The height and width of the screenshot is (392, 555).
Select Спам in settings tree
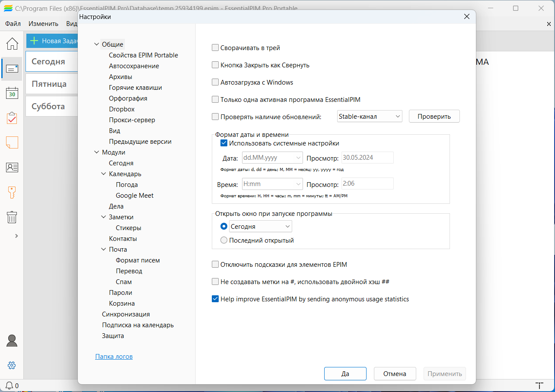tap(124, 281)
